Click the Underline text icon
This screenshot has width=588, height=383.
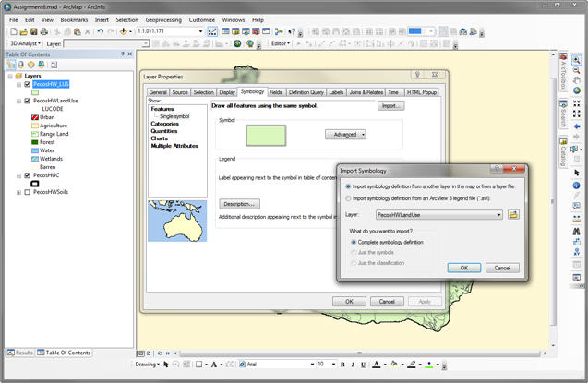coord(363,365)
